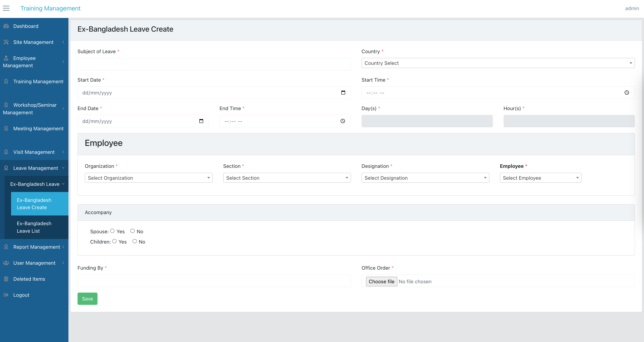Expand Site Management chevron
The height and width of the screenshot is (342, 644).
tap(63, 42)
